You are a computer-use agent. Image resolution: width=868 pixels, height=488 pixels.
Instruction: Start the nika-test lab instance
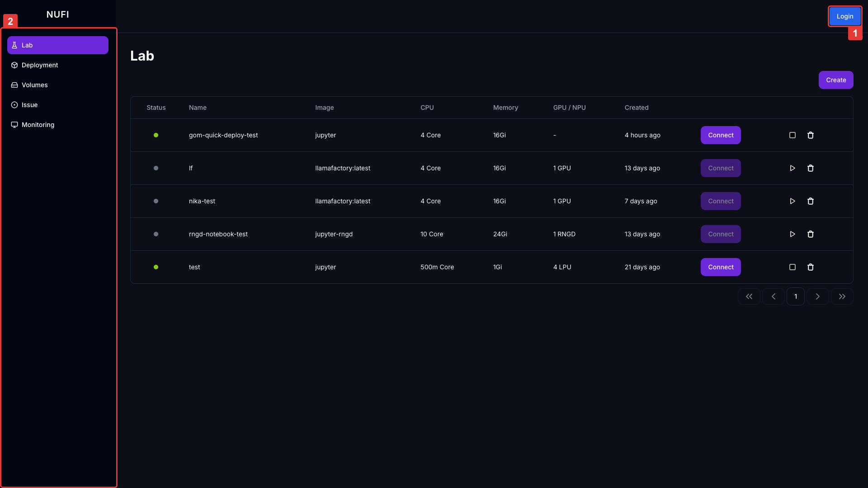(792, 201)
